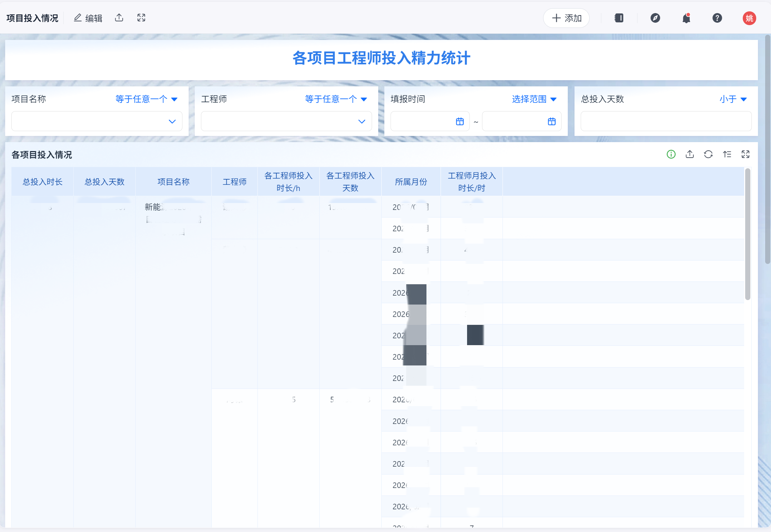Click the 编辑 pencil edit button
The width and height of the screenshot is (771, 532).
(88, 18)
